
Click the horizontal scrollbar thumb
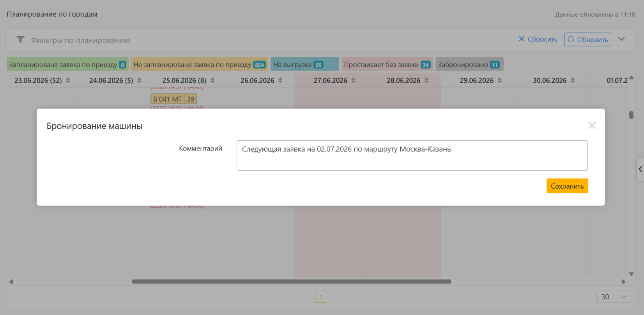[x=292, y=281]
